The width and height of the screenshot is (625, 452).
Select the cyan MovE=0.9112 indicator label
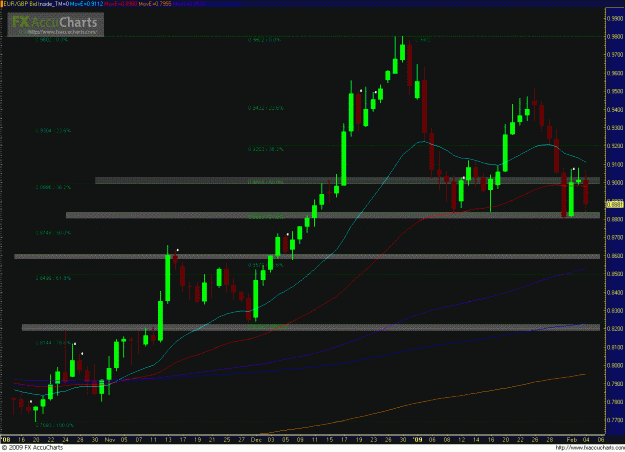coord(86,4)
